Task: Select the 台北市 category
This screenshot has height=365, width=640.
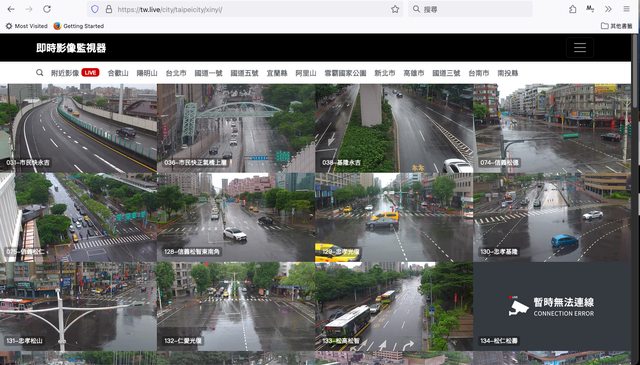Action: pyautogui.click(x=176, y=73)
